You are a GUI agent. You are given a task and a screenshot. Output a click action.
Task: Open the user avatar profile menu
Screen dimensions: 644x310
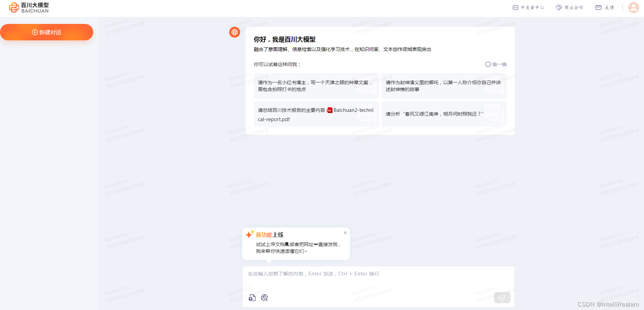click(x=634, y=8)
